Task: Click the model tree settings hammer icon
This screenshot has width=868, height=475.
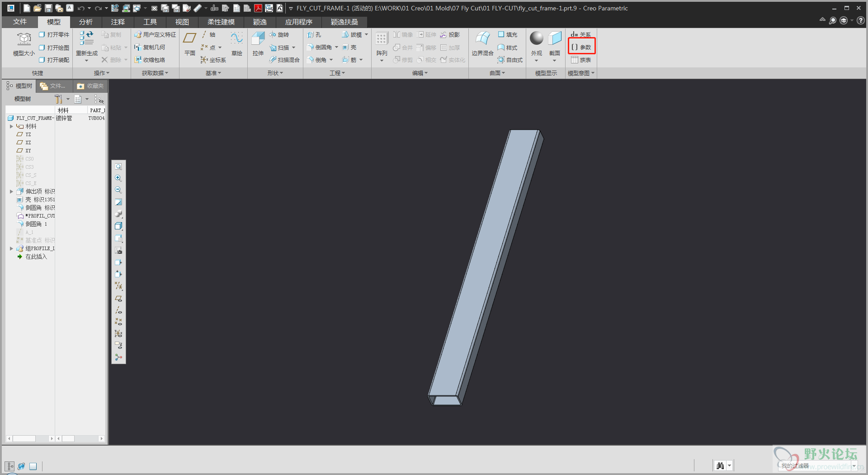Action: (x=59, y=99)
